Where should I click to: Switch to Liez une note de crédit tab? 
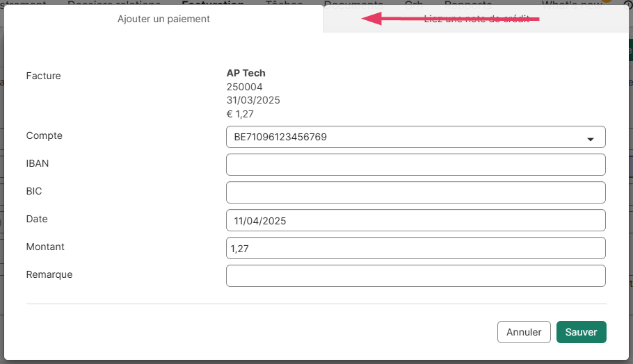tap(476, 19)
